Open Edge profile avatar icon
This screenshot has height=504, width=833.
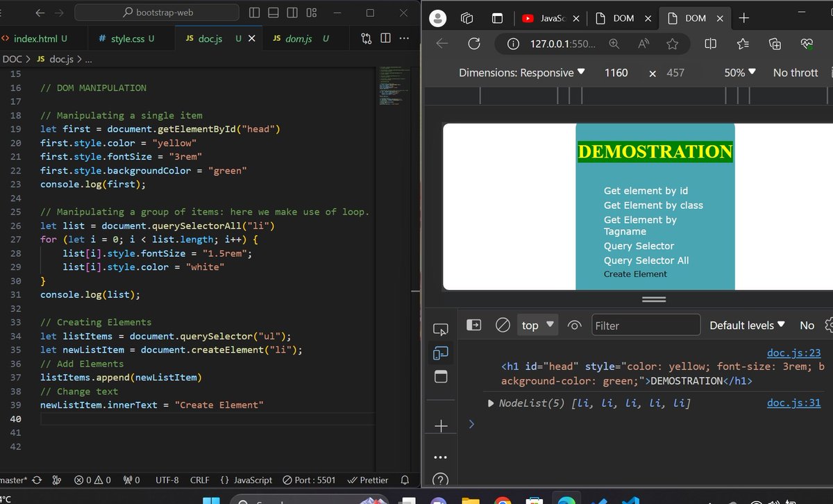[437, 18]
